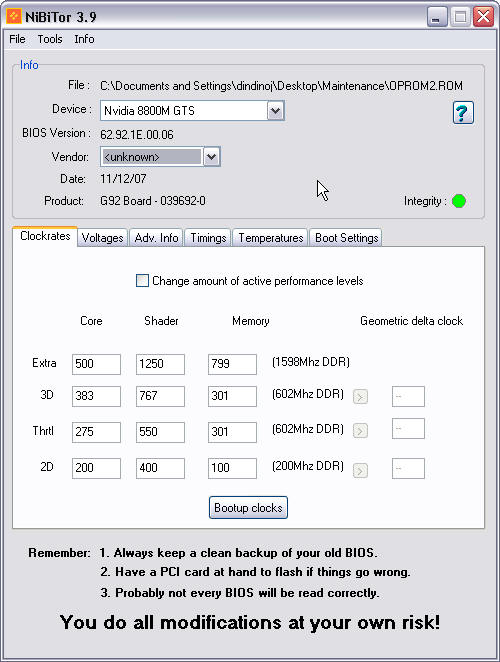Select the Clockrates tab

[45, 236]
